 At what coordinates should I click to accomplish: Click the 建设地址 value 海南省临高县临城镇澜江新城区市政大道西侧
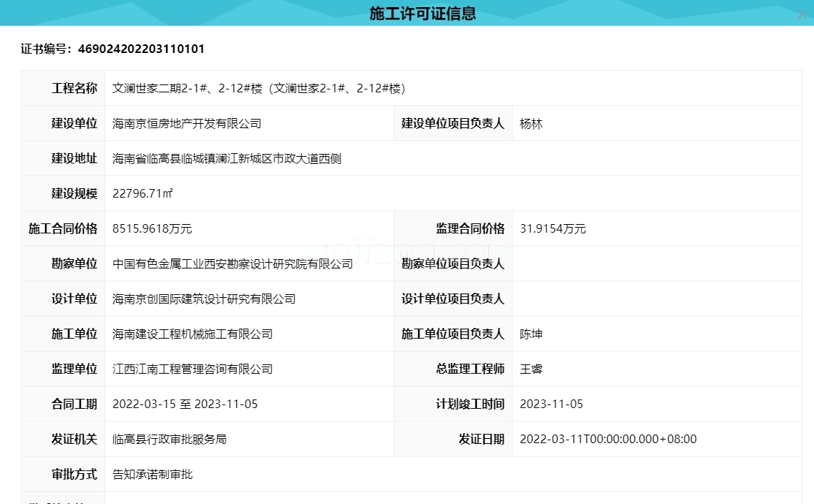(227, 158)
